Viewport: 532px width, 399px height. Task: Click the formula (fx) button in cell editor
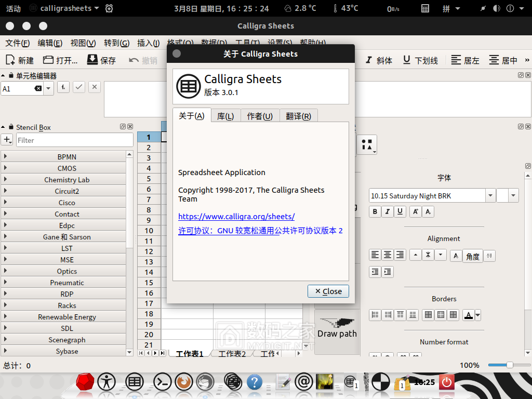(x=63, y=87)
